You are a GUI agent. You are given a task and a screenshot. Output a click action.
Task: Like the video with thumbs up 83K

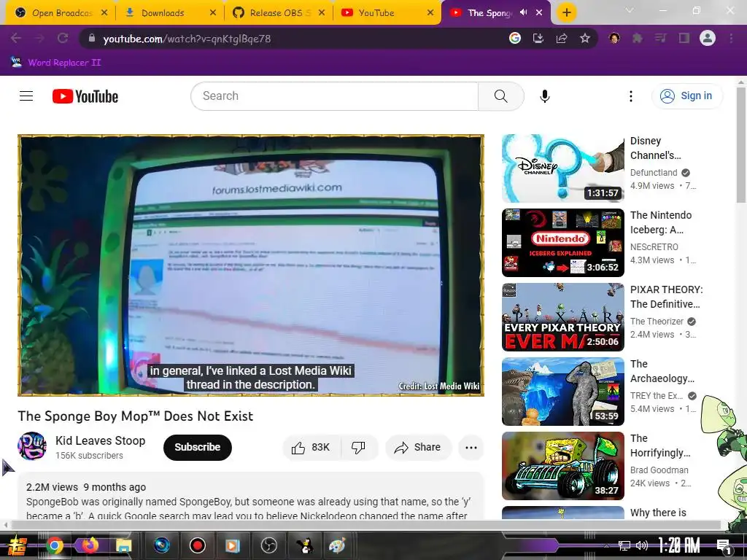click(x=311, y=447)
